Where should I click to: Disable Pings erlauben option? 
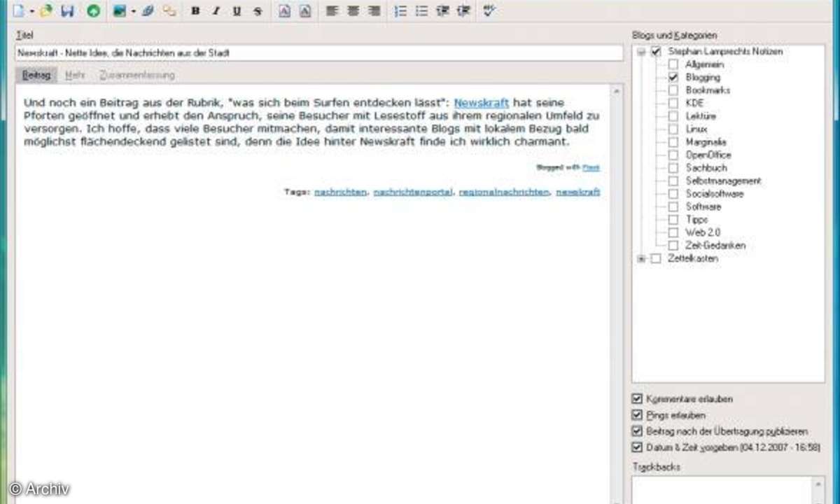click(x=636, y=415)
